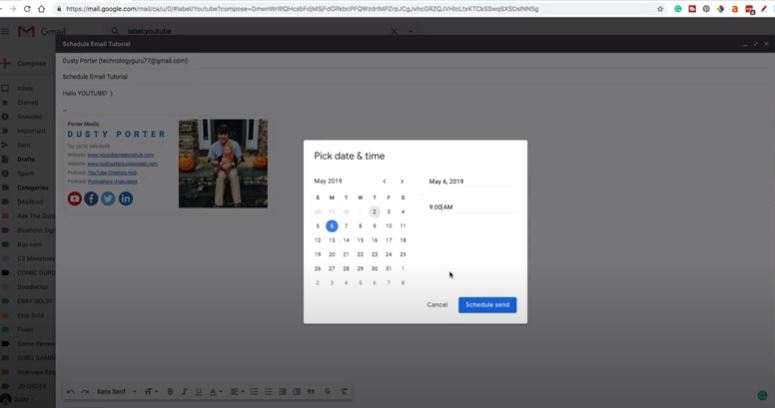Select May 31 in the calendar
Viewport: 775px width, 408px height.
coord(388,269)
